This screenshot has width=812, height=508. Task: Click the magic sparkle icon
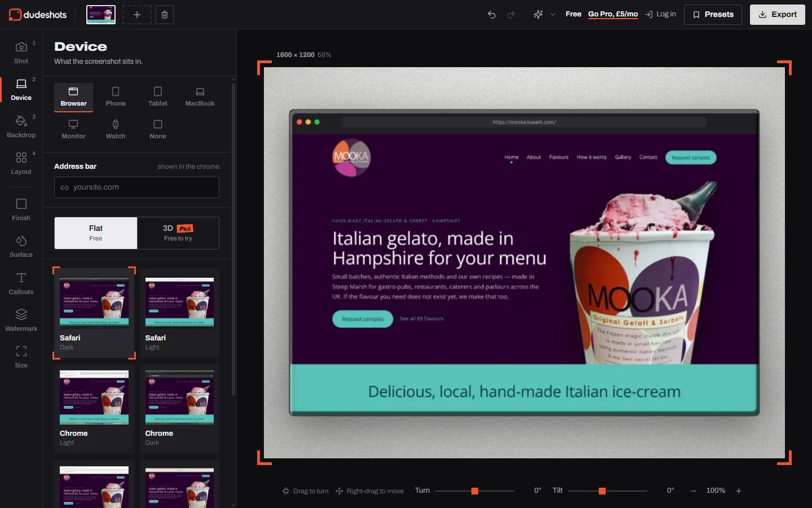point(538,15)
